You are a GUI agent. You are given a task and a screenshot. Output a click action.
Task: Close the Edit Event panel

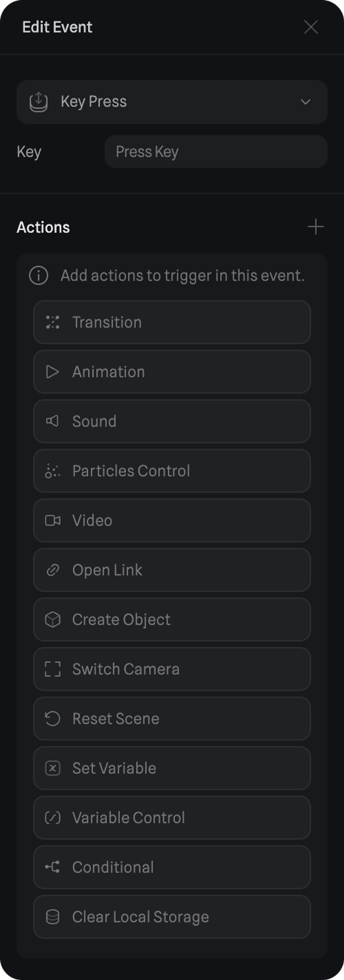click(311, 27)
